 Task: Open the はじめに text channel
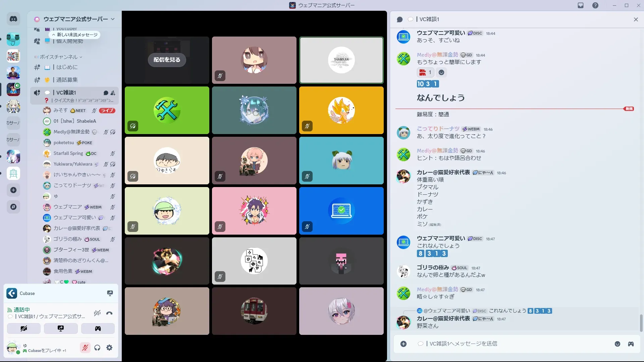[67, 67]
